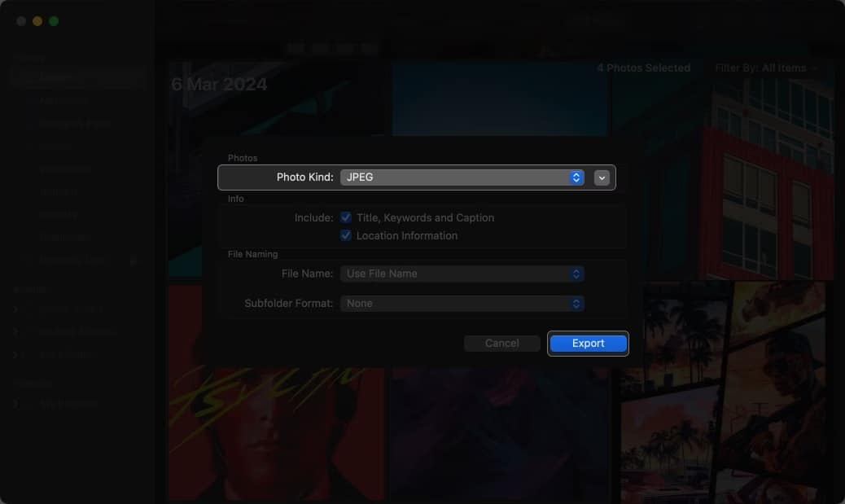Click the File Naming section label
Screen dimensions: 845x504
click(252, 254)
